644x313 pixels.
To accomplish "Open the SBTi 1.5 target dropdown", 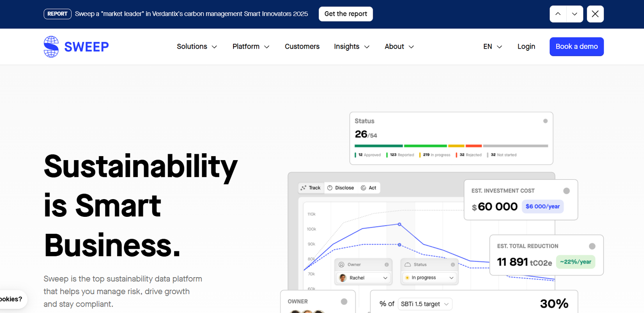I will 425,304.
